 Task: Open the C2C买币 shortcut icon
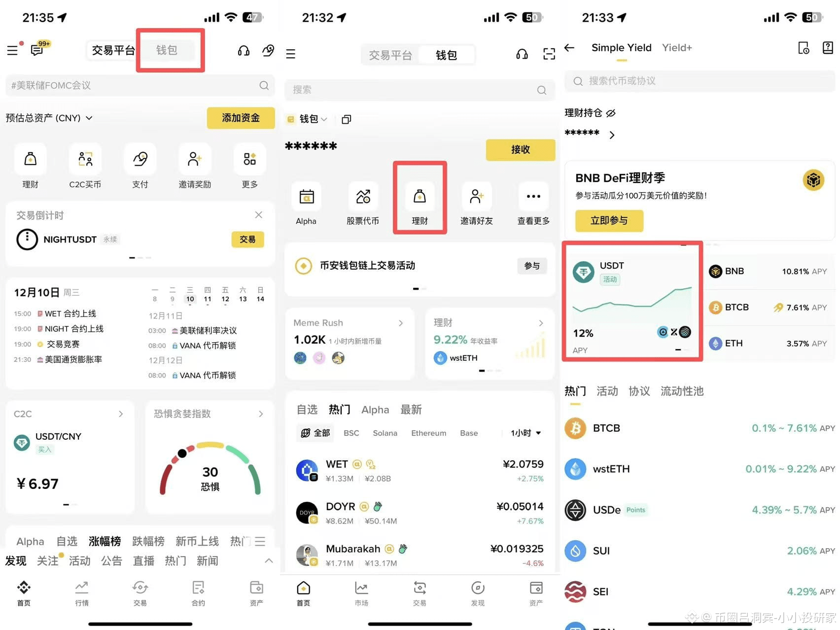point(85,159)
